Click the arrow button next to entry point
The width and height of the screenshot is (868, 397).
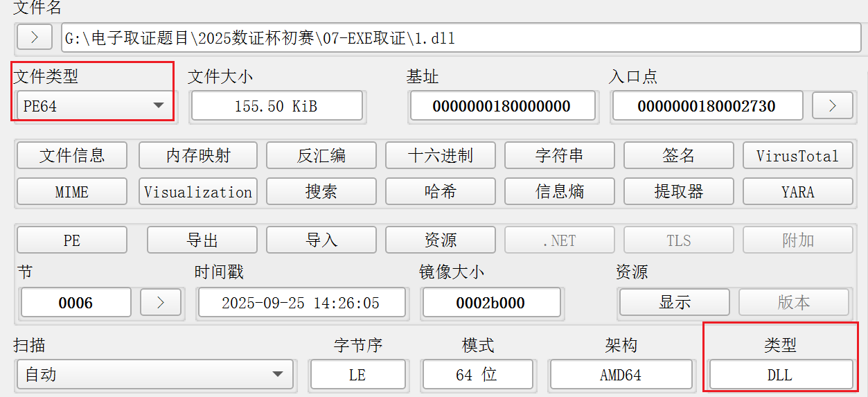832,106
